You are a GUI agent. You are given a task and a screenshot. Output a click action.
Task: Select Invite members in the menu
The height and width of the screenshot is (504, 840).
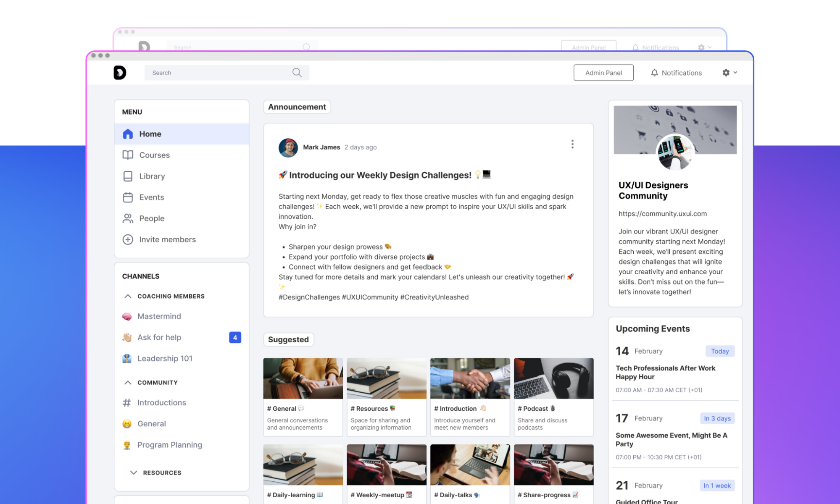tap(182, 239)
